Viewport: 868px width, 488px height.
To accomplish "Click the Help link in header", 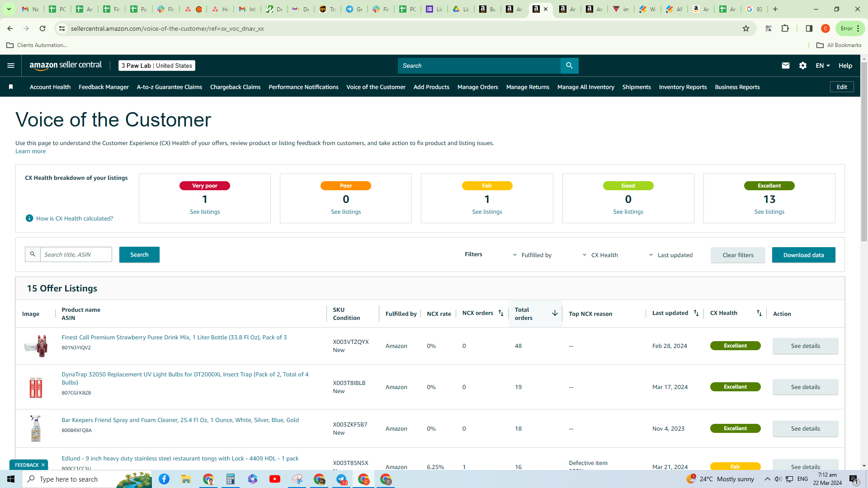I will pyautogui.click(x=845, y=66).
